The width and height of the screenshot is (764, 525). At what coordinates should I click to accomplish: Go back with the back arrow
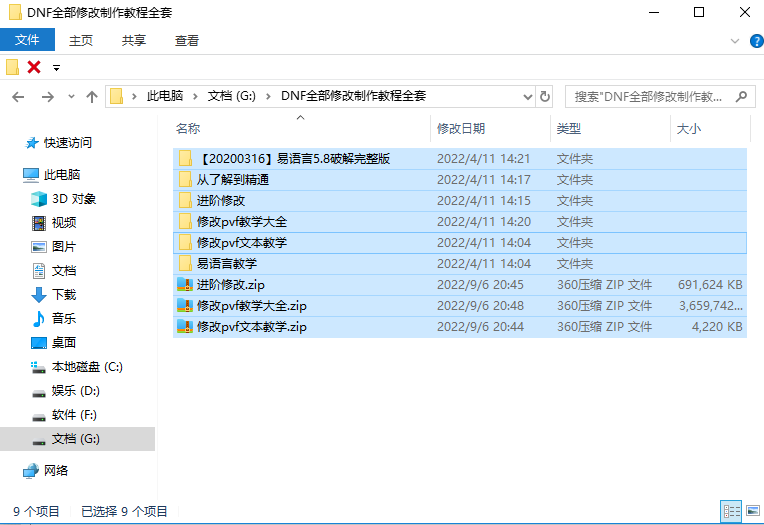(18, 97)
